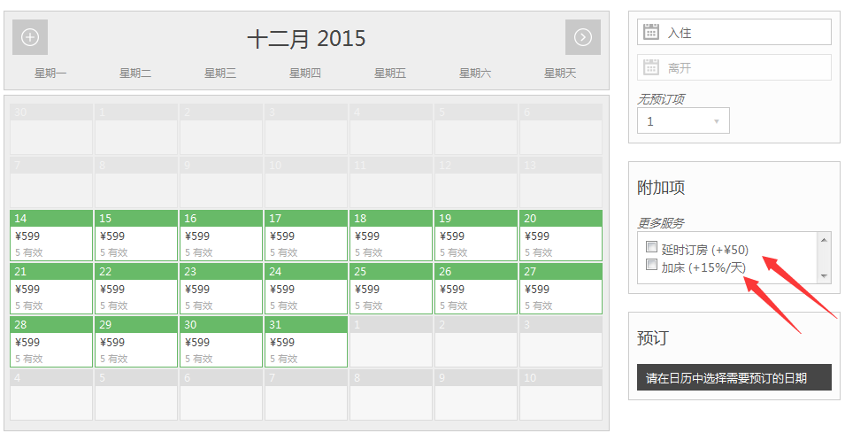Viewport: 868px width, 441px height.
Task: Click up arrow of 更多服务 list scrollbar
Action: [x=824, y=240]
